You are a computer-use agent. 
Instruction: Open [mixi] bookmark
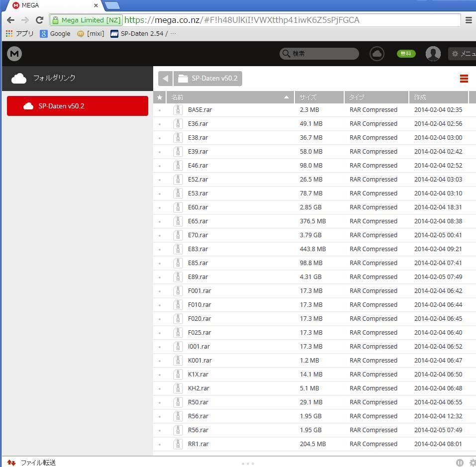[91, 33]
